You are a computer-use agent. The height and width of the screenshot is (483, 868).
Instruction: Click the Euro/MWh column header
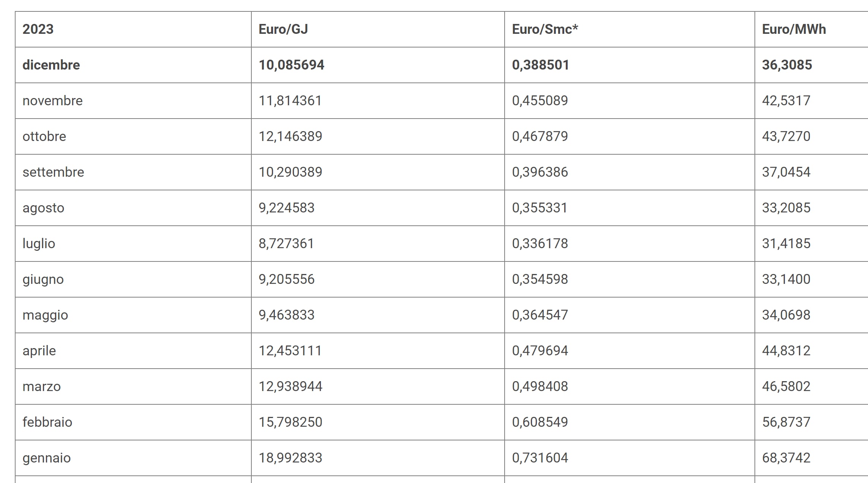tap(794, 29)
